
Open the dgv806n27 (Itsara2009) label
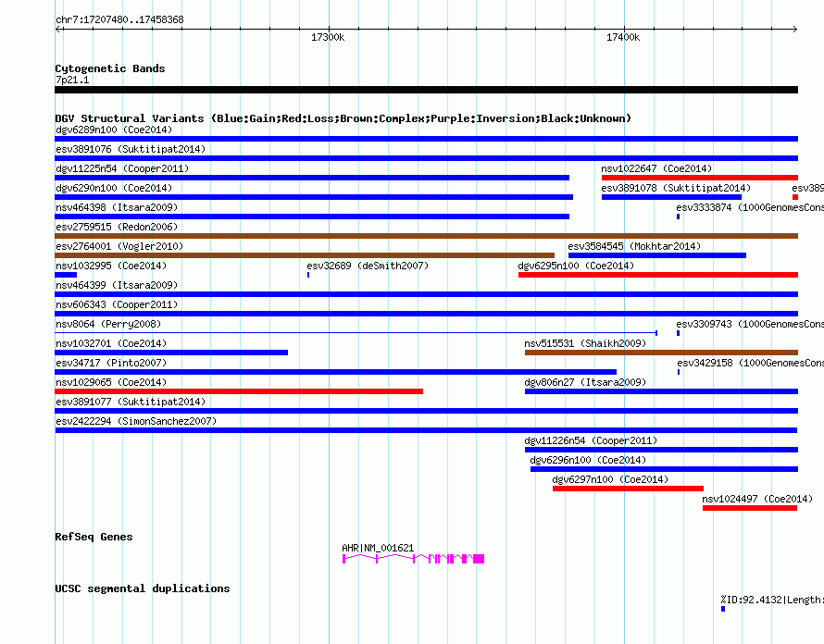[x=585, y=382]
